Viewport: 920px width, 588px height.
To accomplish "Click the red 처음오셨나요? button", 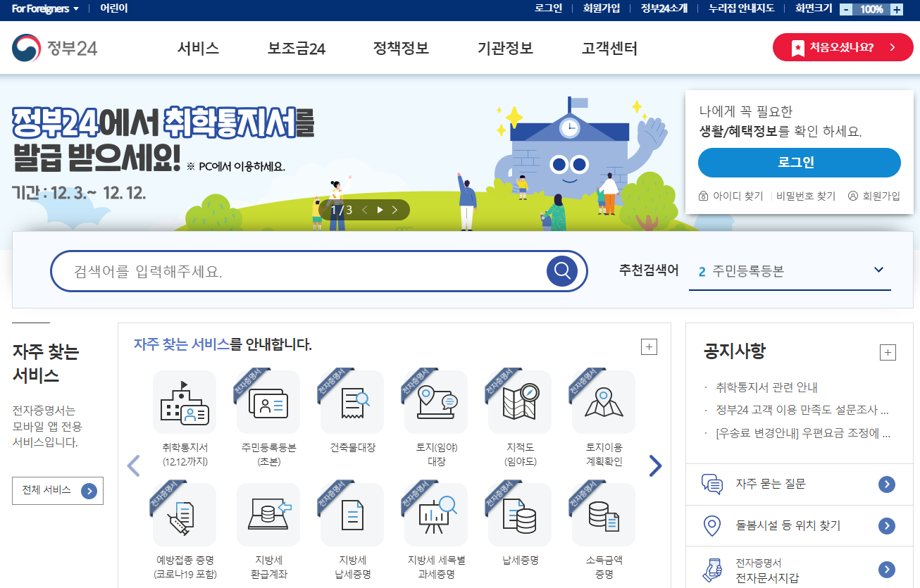I will 843,47.
